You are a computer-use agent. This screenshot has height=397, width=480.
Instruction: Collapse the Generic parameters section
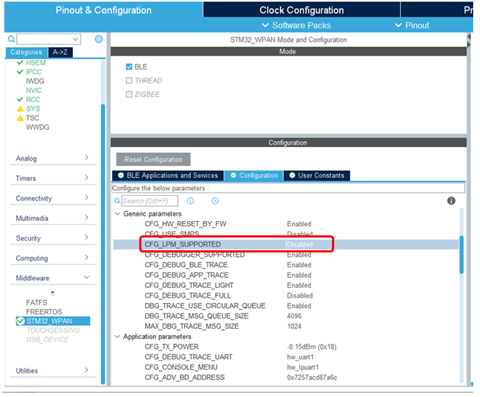tap(117, 214)
